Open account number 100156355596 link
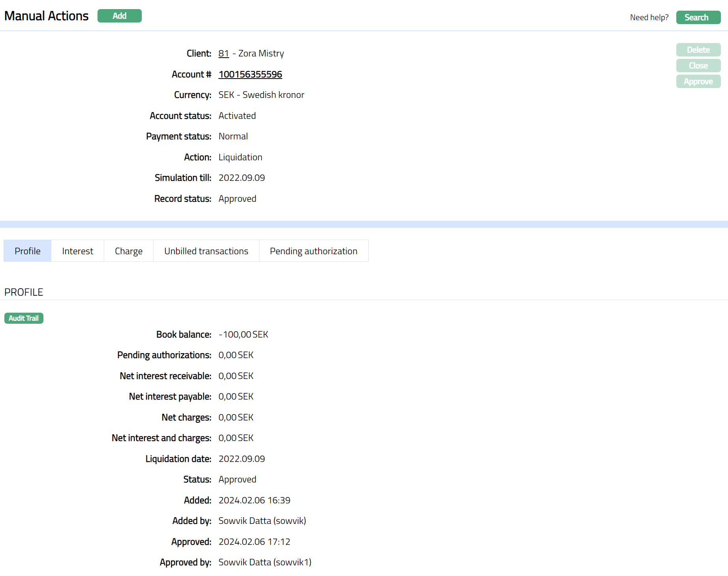 click(x=250, y=74)
